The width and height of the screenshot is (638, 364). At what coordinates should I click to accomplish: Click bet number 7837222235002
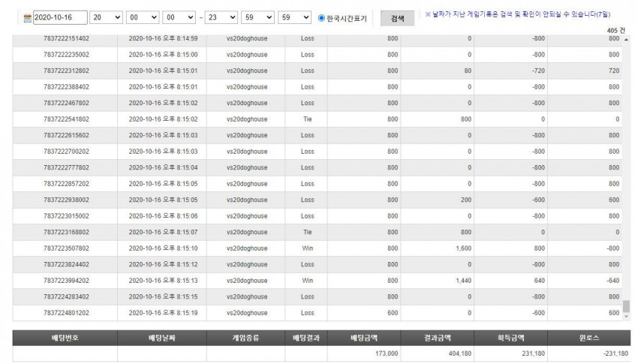pyautogui.click(x=66, y=55)
